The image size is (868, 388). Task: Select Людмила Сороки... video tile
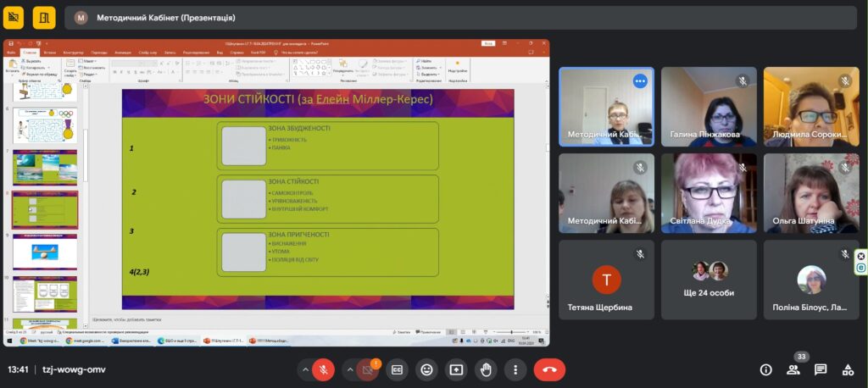click(x=811, y=107)
